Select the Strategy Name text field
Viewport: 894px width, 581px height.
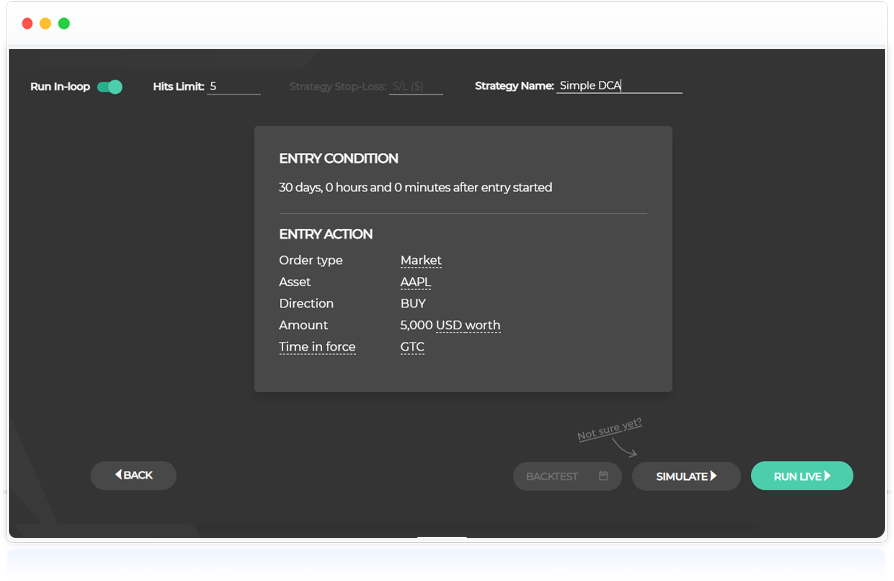619,86
